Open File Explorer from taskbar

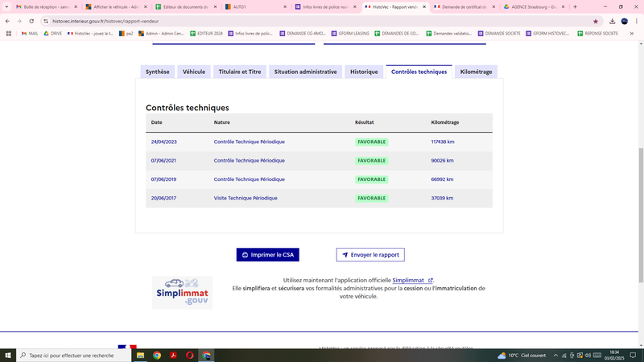click(x=140, y=356)
